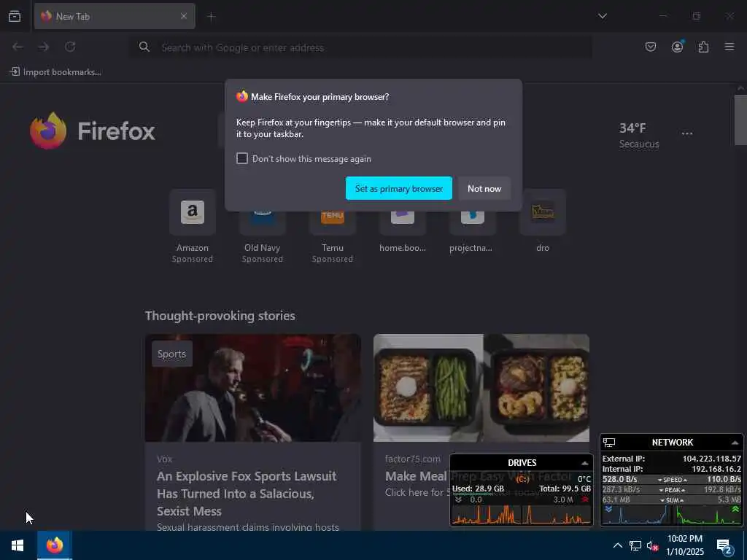Focus the Search with Google address field
Screen dimensions: 747x560
click(360, 47)
